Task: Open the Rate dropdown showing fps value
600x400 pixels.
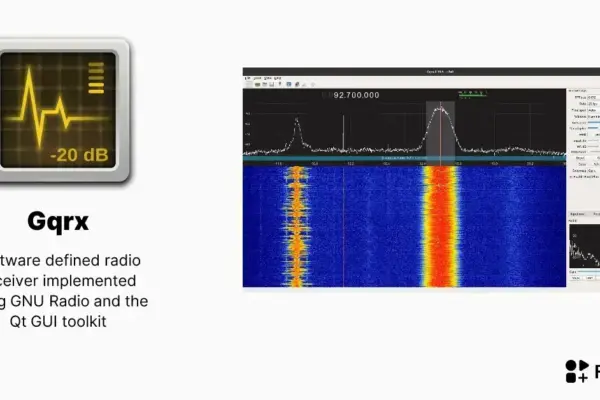Action: pos(593,104)
